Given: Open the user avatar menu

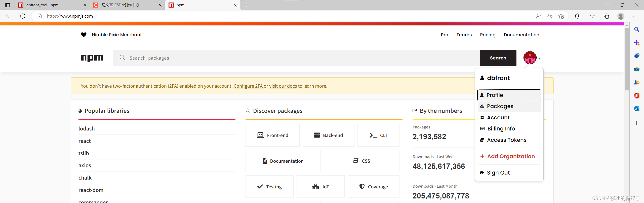Looking at the screenshot, I should [x=532, y=58].
